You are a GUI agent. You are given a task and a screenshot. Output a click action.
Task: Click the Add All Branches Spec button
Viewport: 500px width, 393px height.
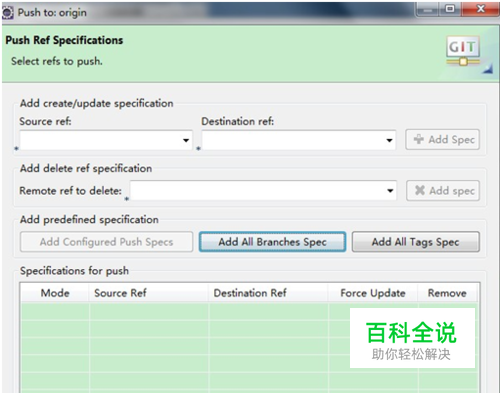coord(272,242)
